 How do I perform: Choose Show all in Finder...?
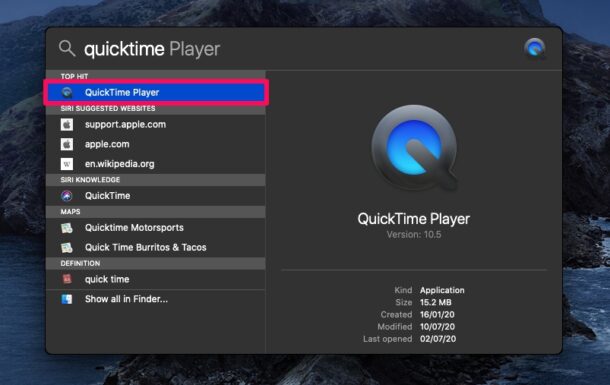coord(156,299)
